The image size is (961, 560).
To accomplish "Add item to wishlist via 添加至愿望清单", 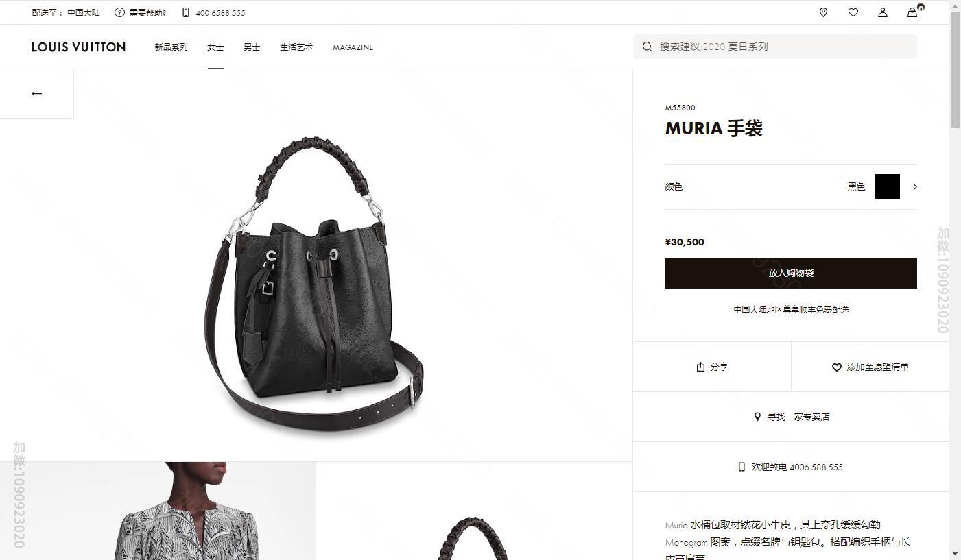I will [x=870, y=367].
